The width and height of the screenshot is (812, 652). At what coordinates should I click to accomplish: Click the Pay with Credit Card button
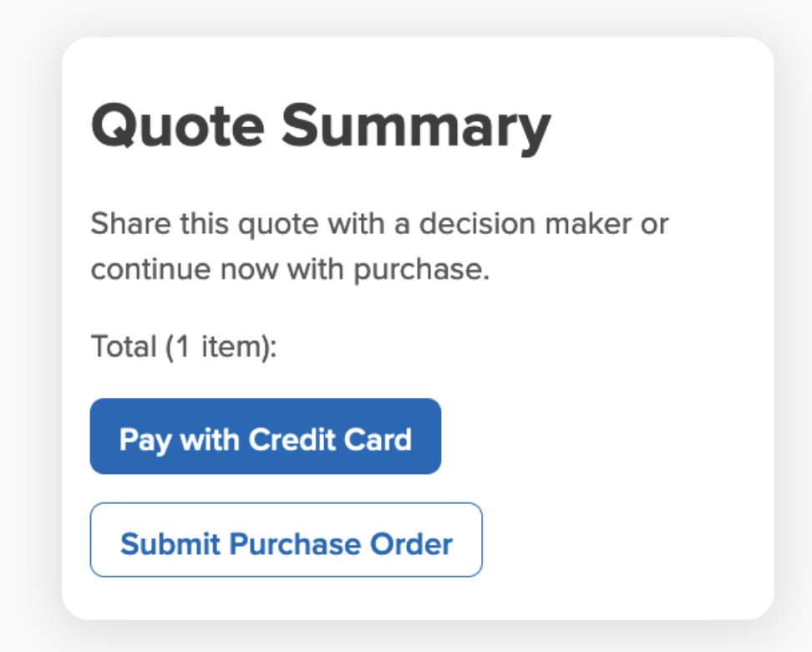click(x=265, y=436)
